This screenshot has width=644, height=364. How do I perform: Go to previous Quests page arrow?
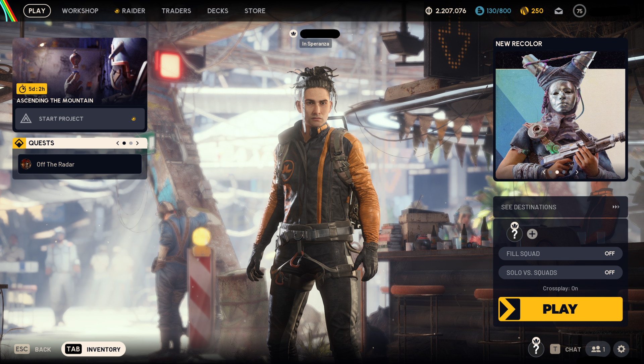[x=117, y=143]
